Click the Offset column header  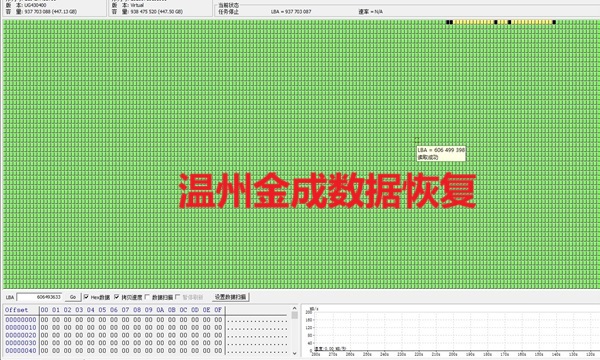pyautogui.click(x=16, y=310)
